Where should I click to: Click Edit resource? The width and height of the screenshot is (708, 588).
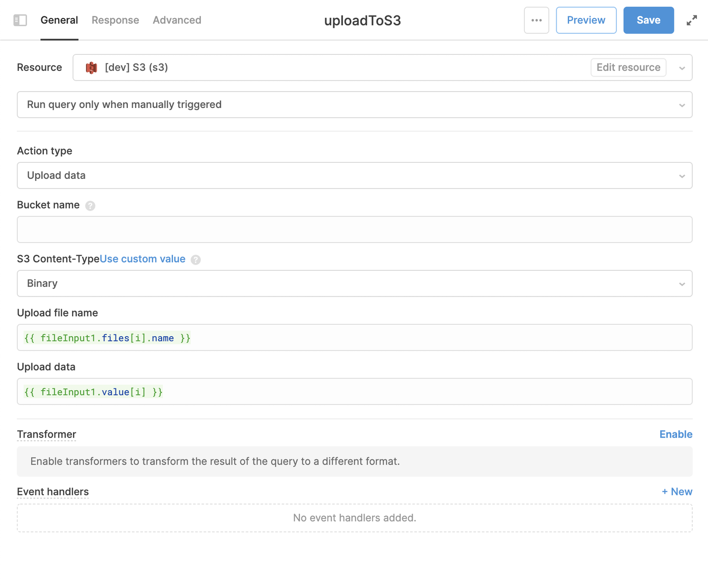pos(628,67)
